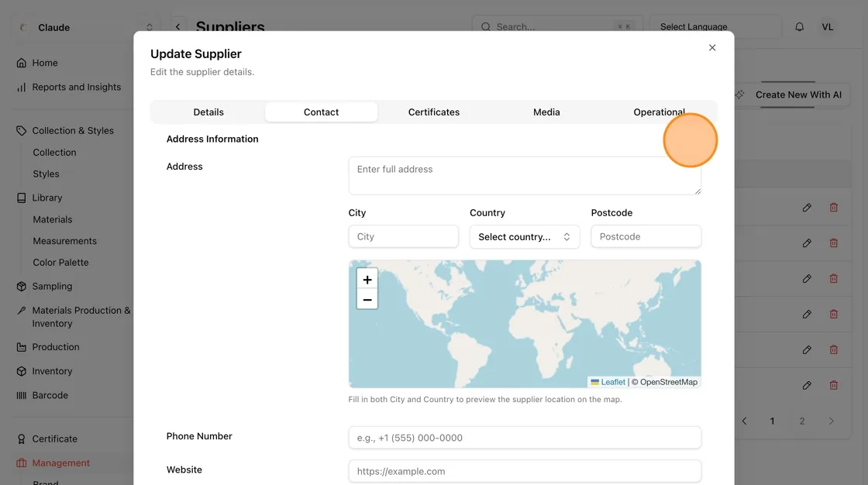Open the Certificates tab
The height and width of the screenshot is (485, 868).
pos(434,112)
